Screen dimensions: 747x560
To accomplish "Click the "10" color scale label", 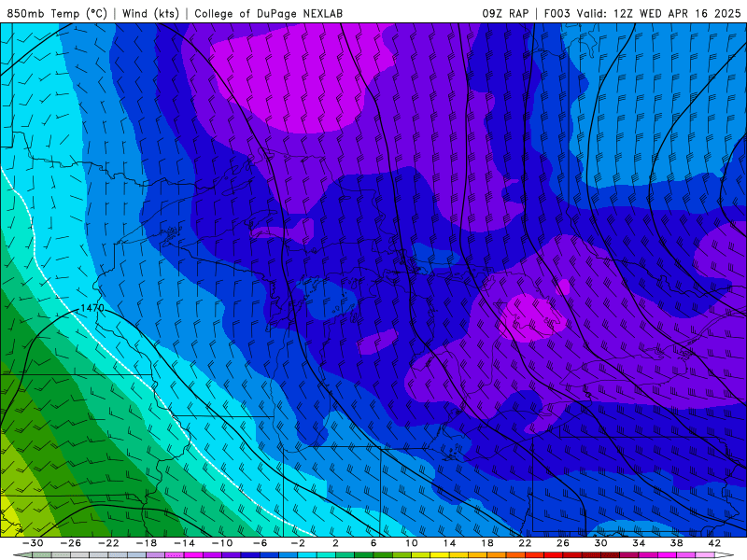I will [x=411, y=543].
